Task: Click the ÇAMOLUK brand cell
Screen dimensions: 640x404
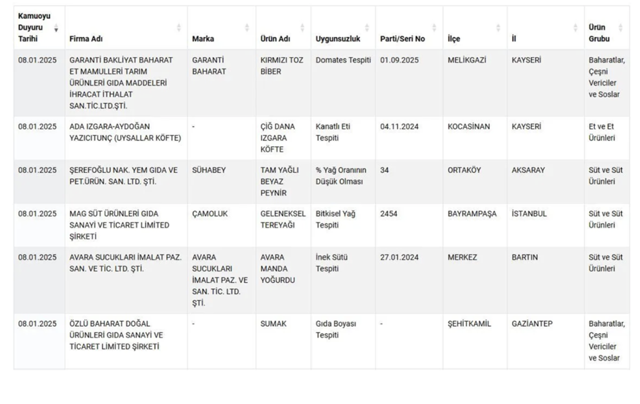Action: [211, 214]
